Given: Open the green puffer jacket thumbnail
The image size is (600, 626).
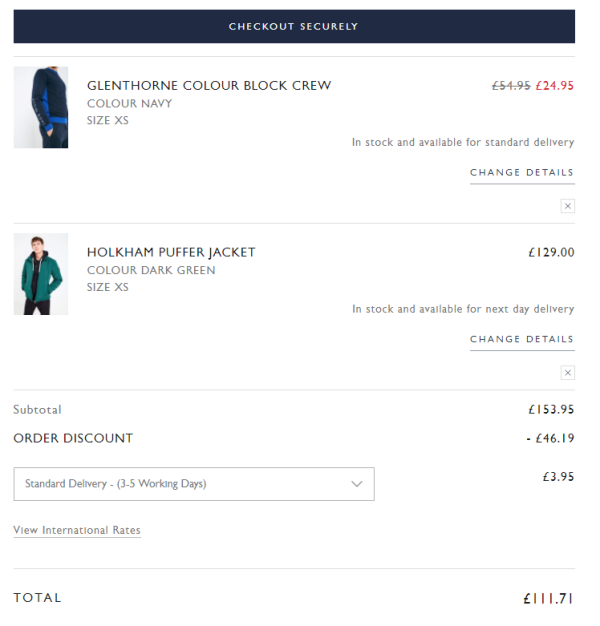Looking at the screenshot, I should coord(41,274).
